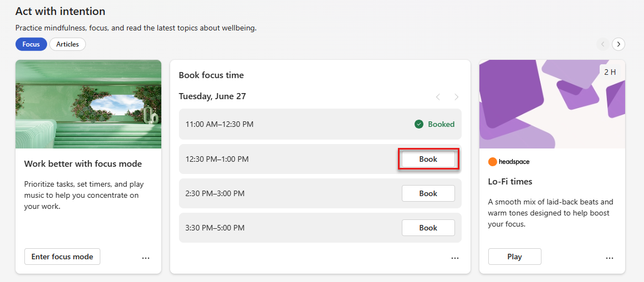Open more options on Book focus time card

[454, 258]
